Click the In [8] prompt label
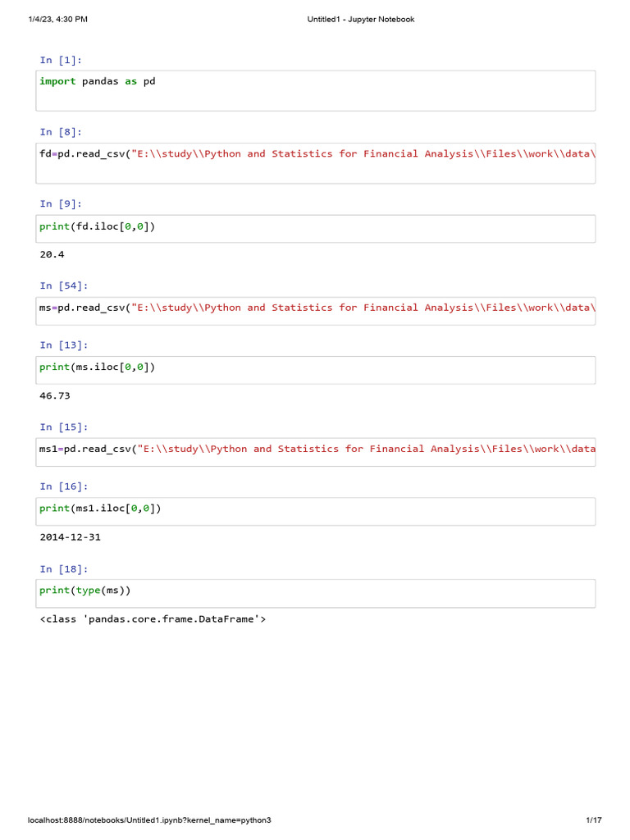Screen dimensions: 630x840 pyautogui.click(x=61, y=132)
